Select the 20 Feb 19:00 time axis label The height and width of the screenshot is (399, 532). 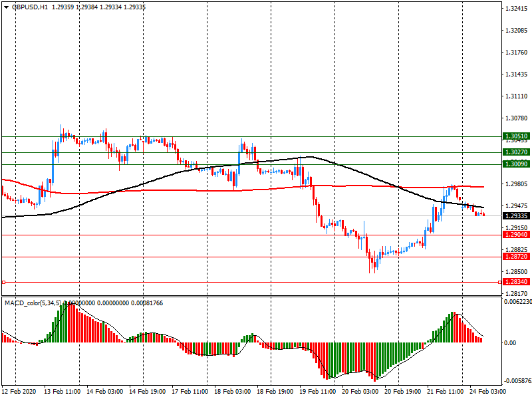[x=403, y=391]
